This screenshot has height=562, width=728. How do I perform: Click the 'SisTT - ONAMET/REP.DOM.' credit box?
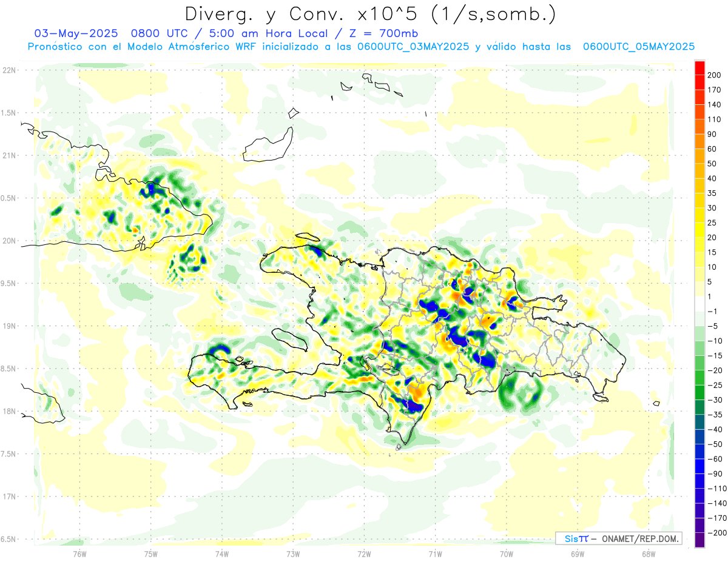pos(619,538)
